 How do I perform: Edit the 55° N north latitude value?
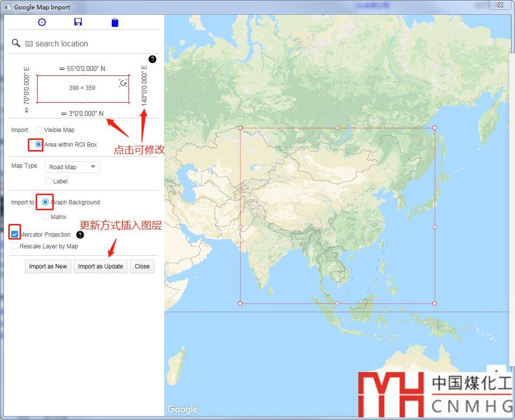coord(86,69)
